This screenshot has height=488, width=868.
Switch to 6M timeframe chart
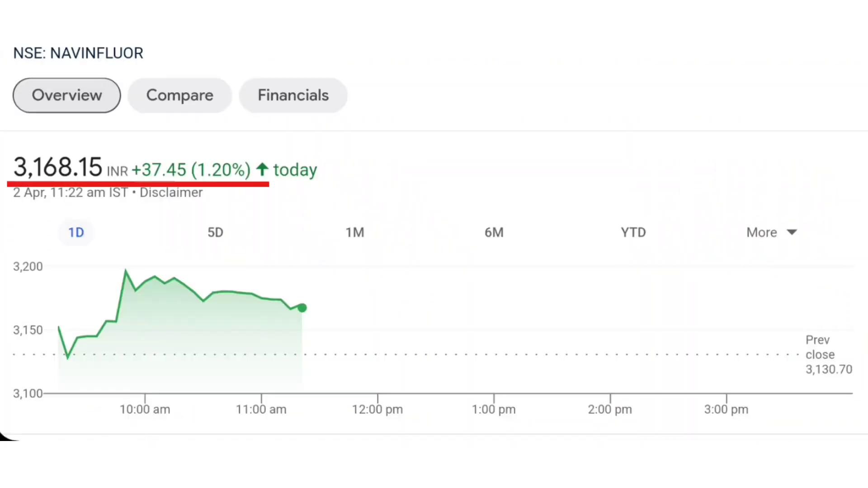[494, 232]
